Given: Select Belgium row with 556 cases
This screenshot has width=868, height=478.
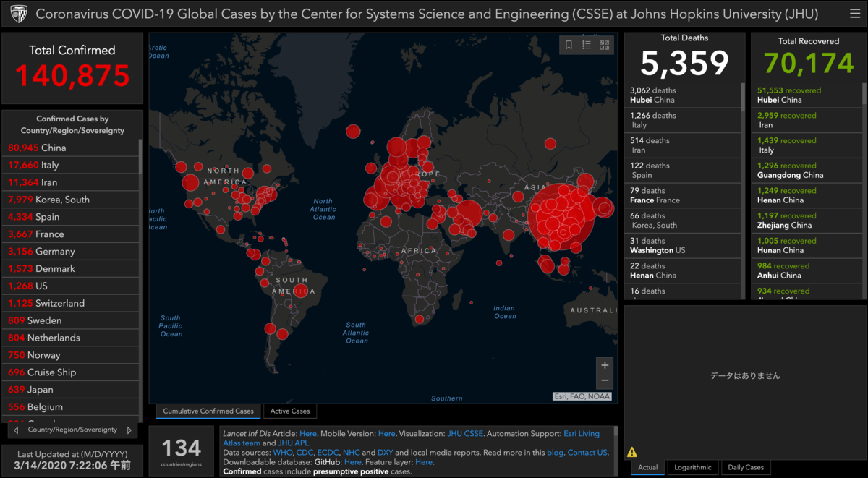Looking at the screenshot, I should click(70, 407).
